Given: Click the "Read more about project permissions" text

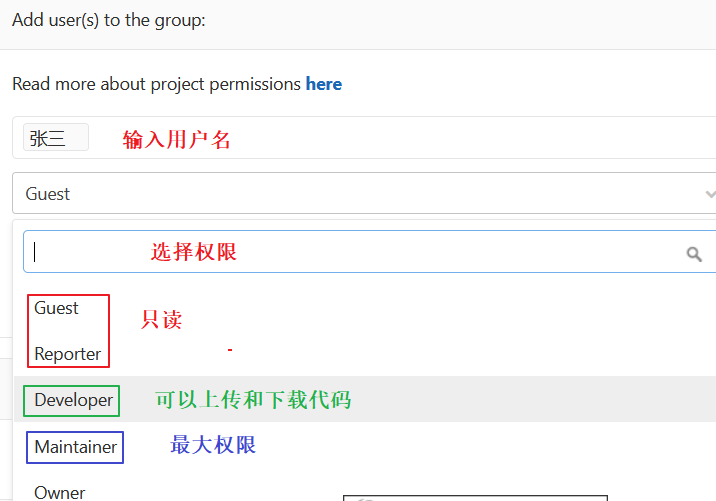Looking at the screenshot, I should 156,84.
